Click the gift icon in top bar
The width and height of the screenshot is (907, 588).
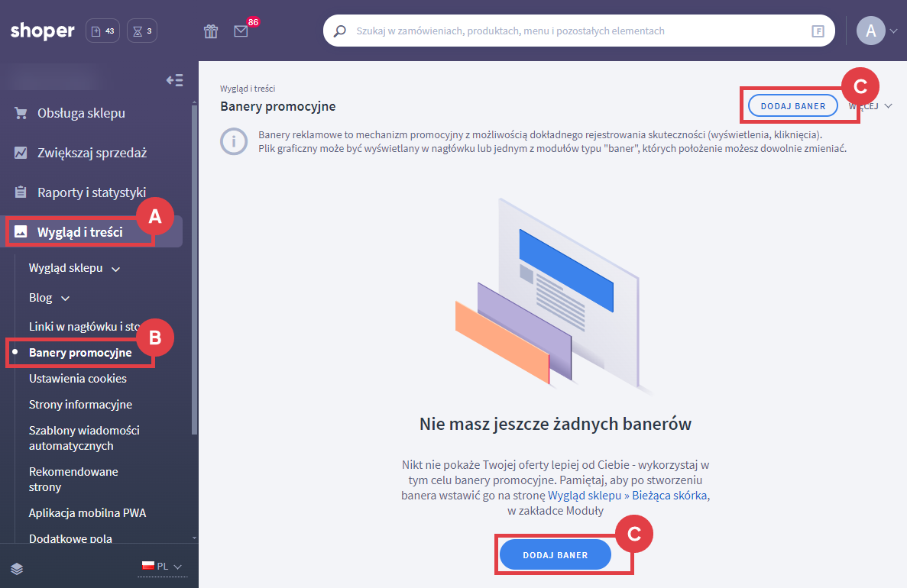pos(211,31)
